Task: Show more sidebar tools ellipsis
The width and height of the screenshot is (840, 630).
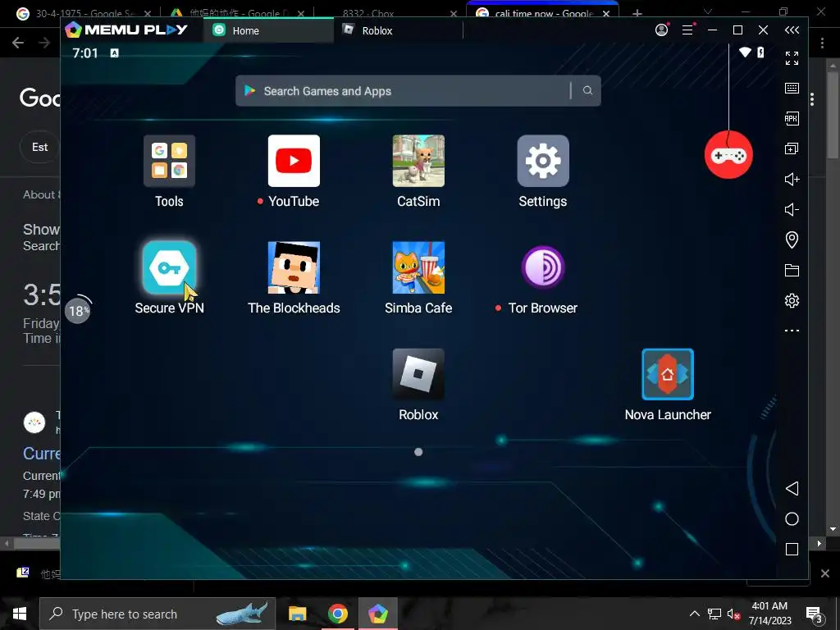Action: (792, 331)
